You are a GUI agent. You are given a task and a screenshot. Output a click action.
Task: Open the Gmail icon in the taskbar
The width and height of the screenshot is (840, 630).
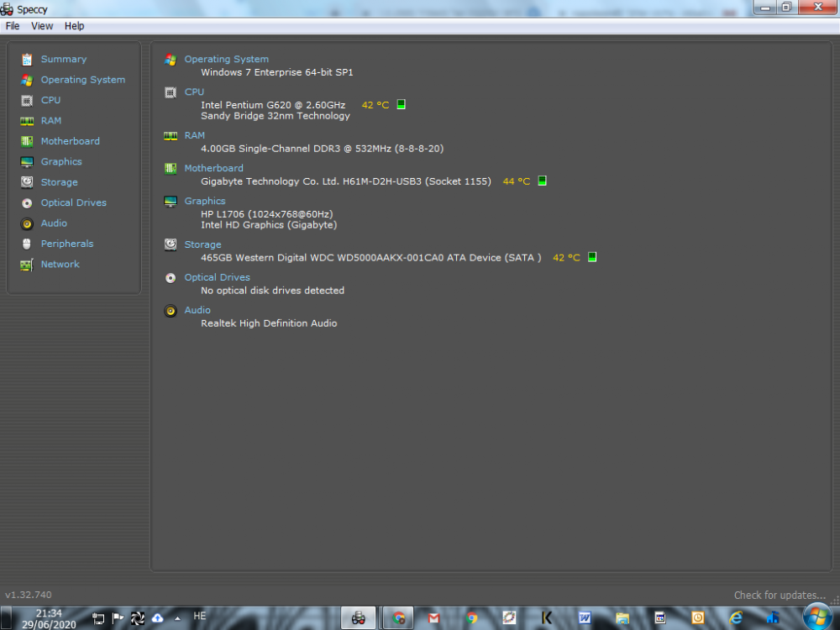[x=434, y=618]
